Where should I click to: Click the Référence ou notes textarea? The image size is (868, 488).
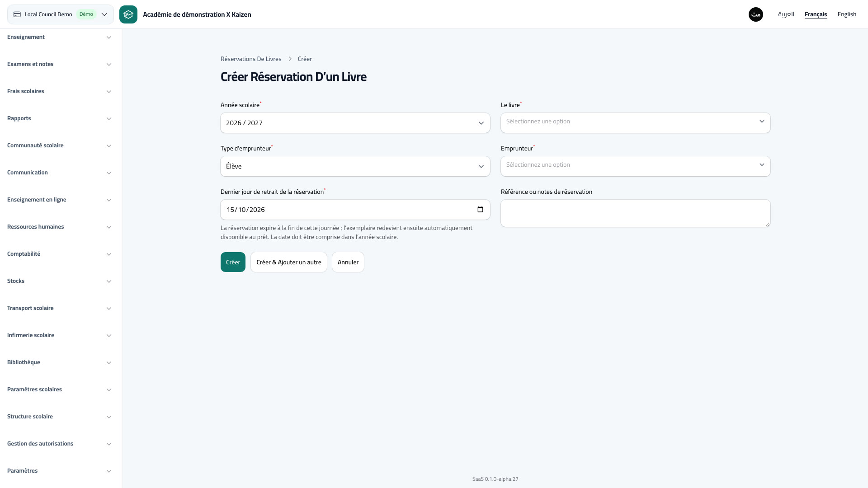tap(636, 213)
